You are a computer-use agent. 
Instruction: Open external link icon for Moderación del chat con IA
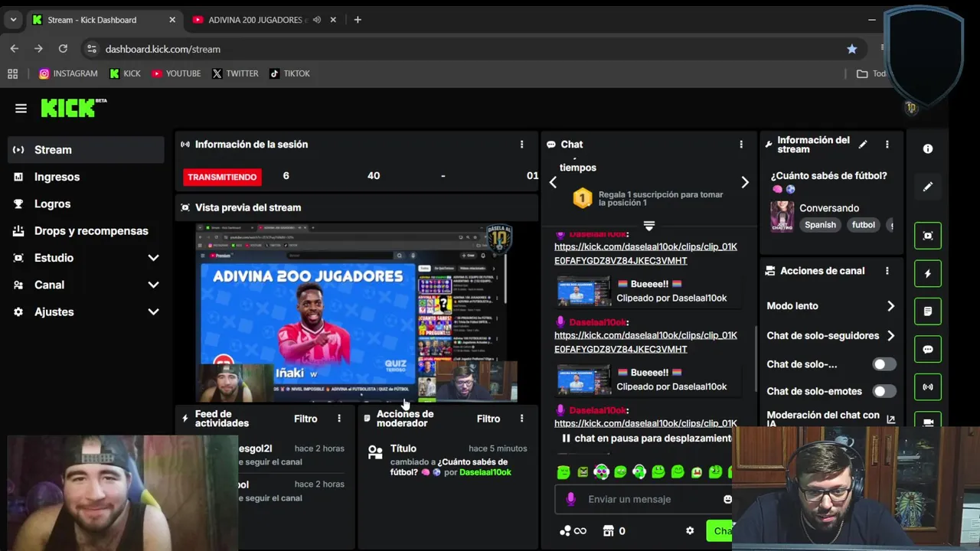890,419
